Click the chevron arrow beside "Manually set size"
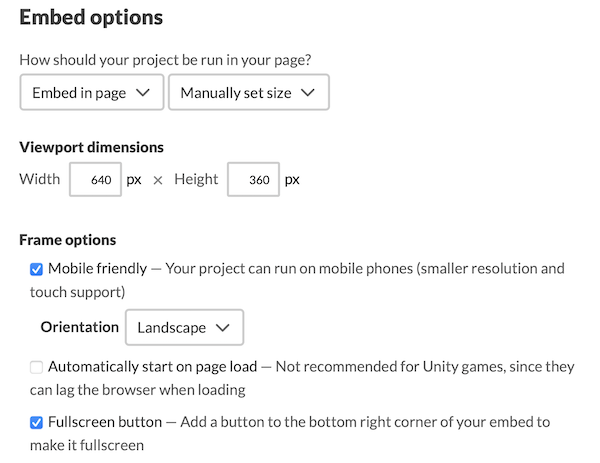Viewport: 600px width, 463px height. (308, 93)
